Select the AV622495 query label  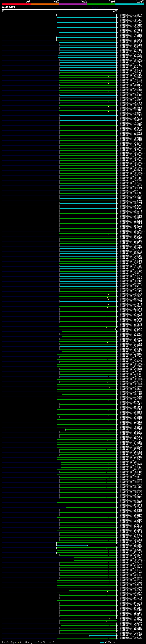pos(8,7)
